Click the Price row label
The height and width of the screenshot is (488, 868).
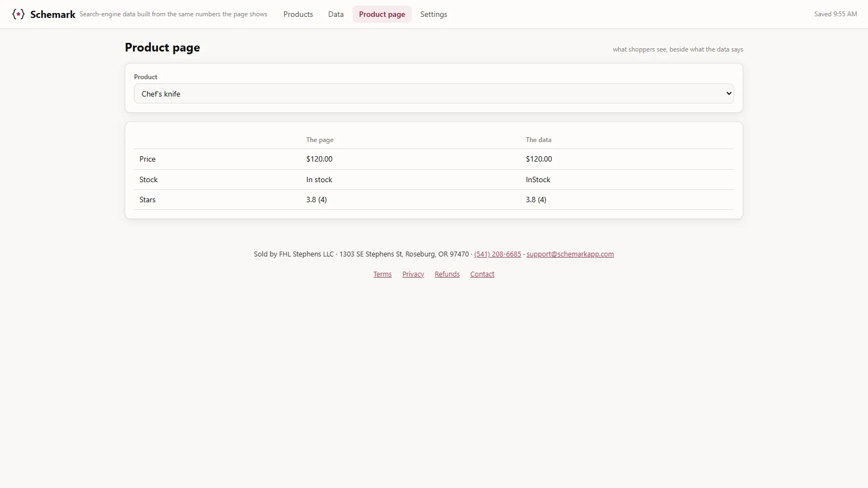[x=148, y=159]
